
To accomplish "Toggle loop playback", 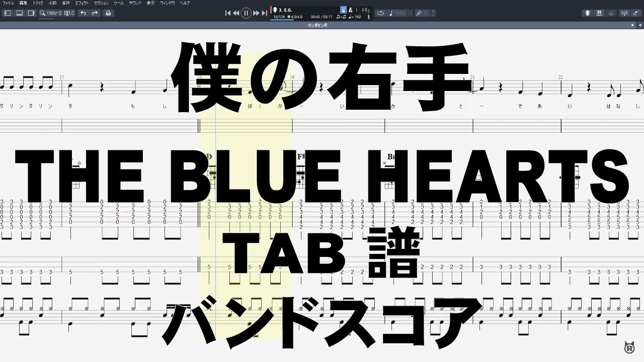I will (x=381, y=13).
